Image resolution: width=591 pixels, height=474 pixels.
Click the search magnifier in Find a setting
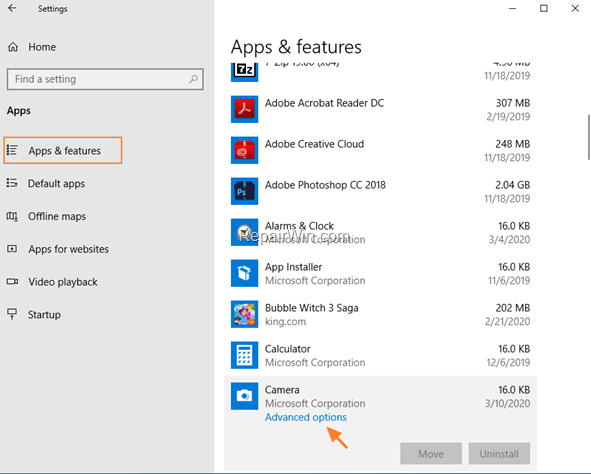(193, 79)
